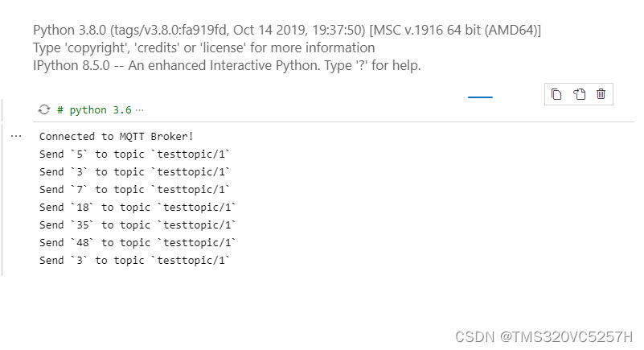Click the go-to-code file icon in cell toolbar

coord(579,94)
